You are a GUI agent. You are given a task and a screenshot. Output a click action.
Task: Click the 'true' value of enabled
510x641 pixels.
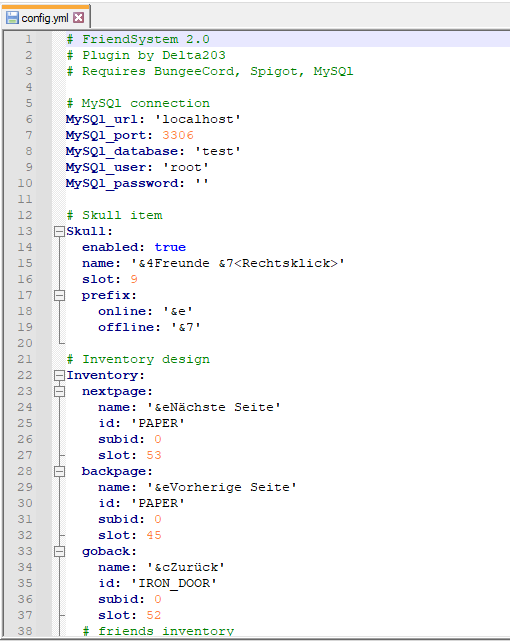point(170,247)
